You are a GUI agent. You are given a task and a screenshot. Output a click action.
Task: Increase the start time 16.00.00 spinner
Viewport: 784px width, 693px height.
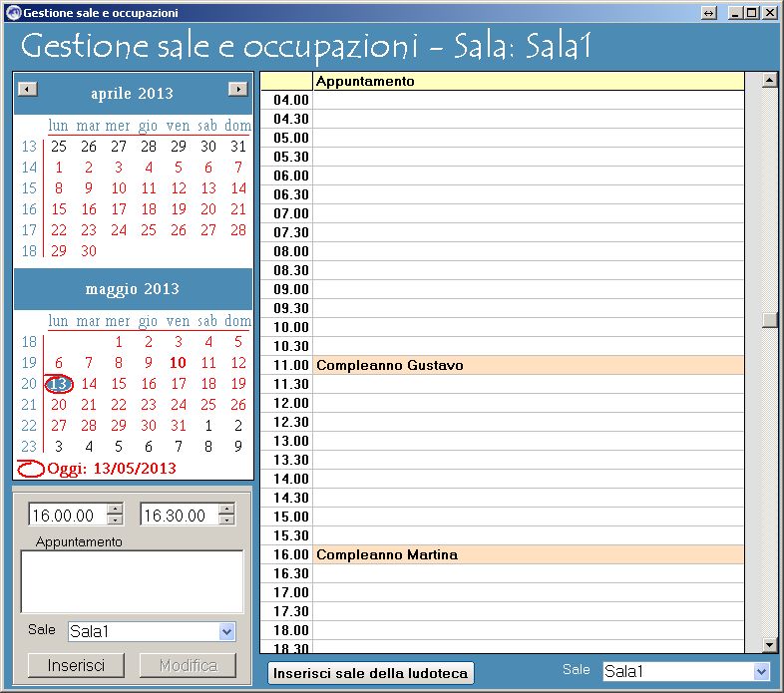point(115,509)
